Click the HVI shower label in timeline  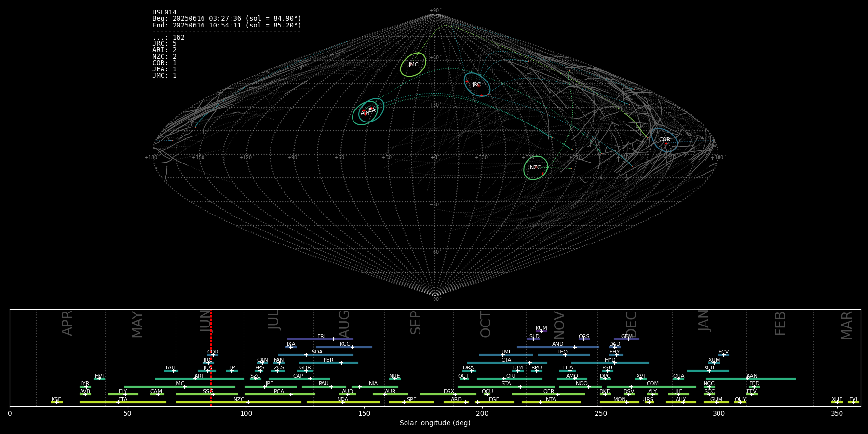point(99,376)
